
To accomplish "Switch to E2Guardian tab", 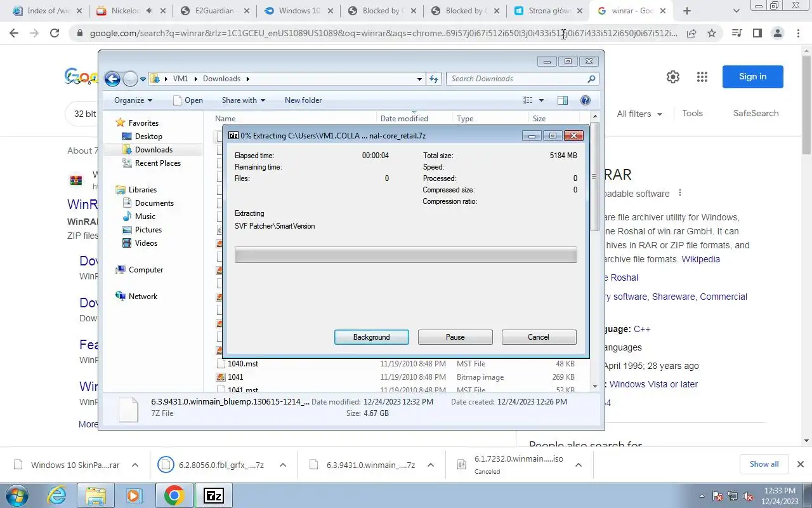I will tap(214, 11).
